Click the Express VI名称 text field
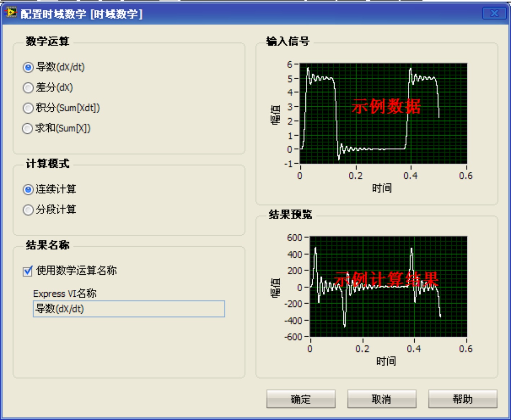Viewport: 511px width, 420px height. tap(129, 309)
